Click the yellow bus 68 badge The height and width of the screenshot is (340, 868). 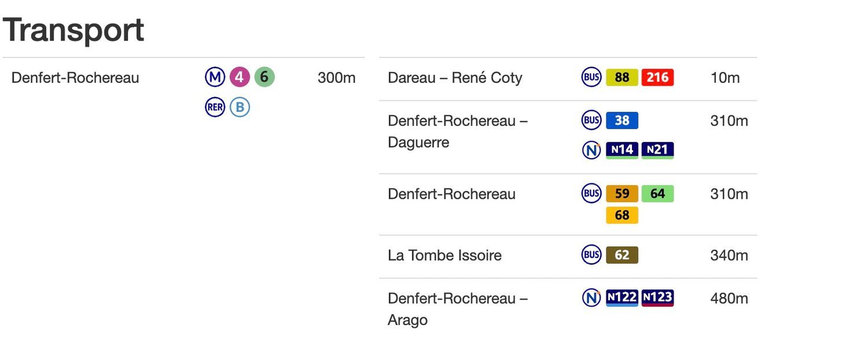622,215
